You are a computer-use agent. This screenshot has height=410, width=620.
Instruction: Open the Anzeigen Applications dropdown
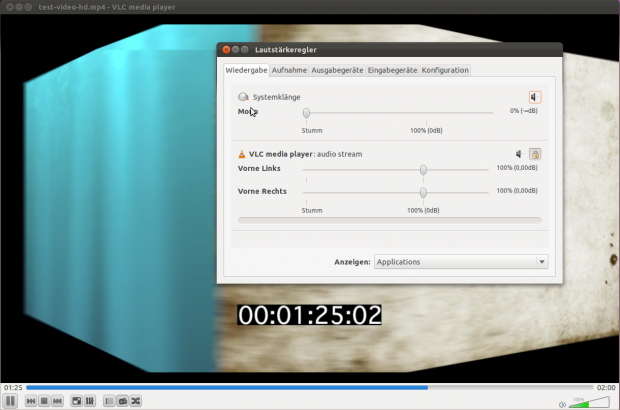tap(461, 262)
